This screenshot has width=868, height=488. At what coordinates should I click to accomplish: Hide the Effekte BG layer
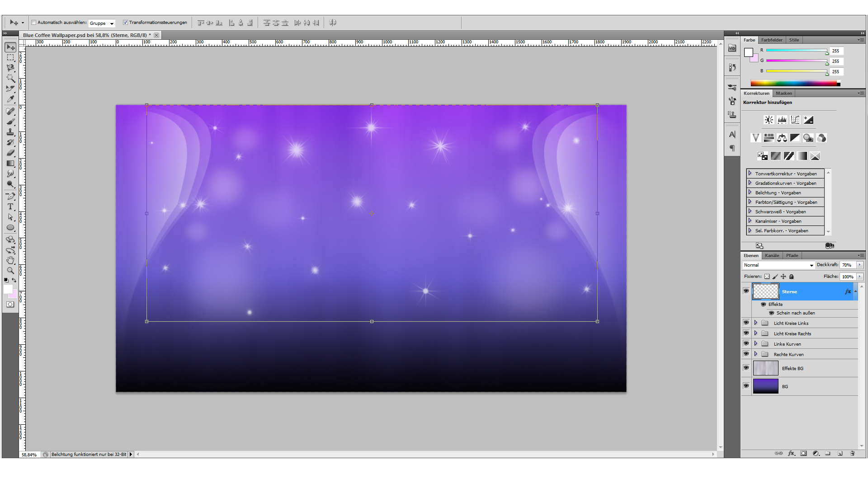click(746, 368)
